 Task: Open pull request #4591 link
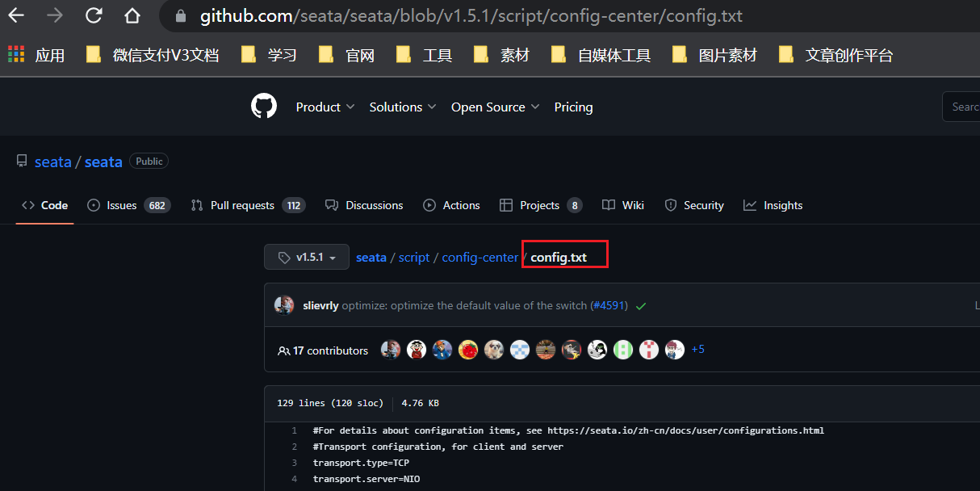point(609,306)
